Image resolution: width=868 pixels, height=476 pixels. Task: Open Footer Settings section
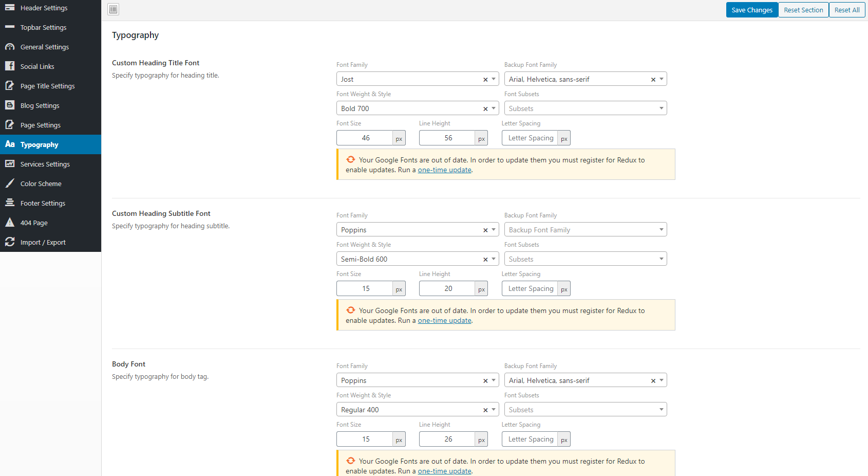pyautogui.click(x=50, y=203)
